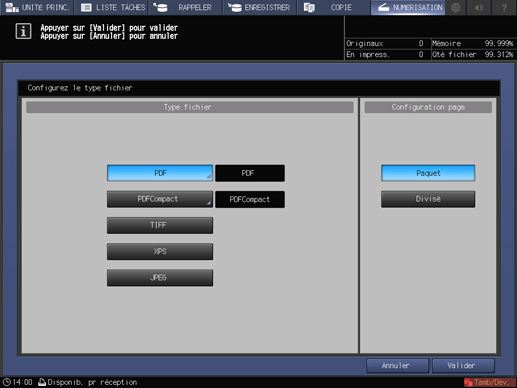Viewport: 517px width, 388px height.
Task: Click the 'Type fichier' header
Action: point(190,107)
